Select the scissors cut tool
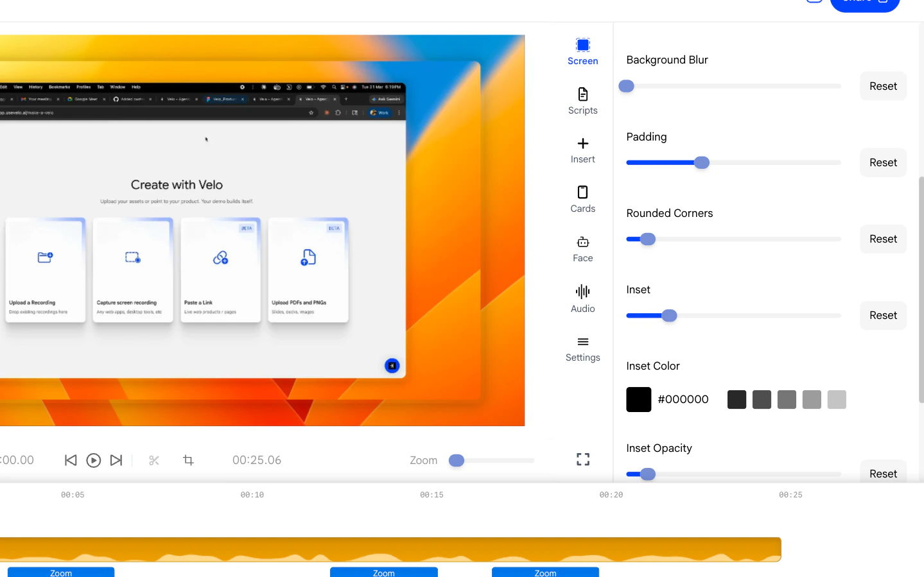 click(153, 460)
